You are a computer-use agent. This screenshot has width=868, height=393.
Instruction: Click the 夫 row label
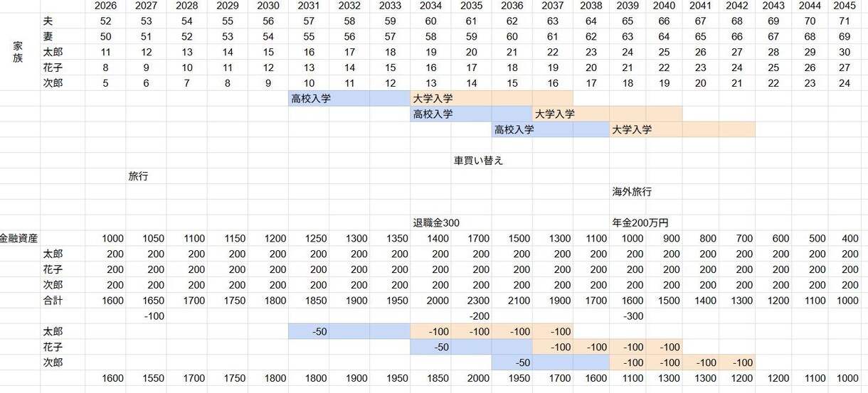(x=48, y=21)
